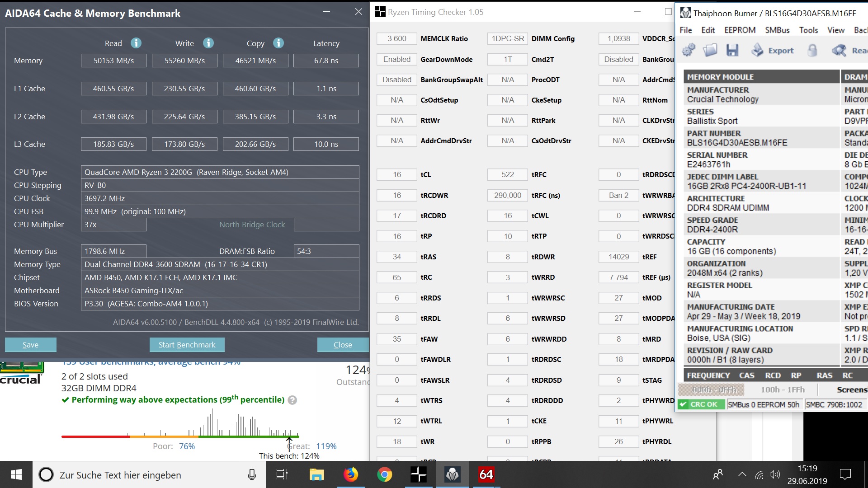The height and width of the screenshot is (488, 868).
Task: Select the 100h - 1FFh address range tab
Action: (x=783, y=389)
